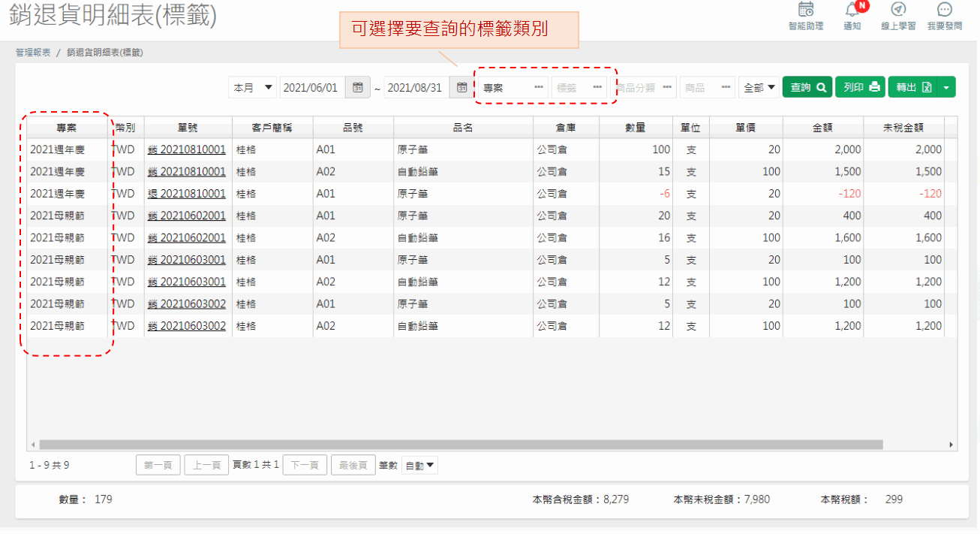Click the 列印 print button
The height and width of the screenshot is (534, 980).
(861, 87)
